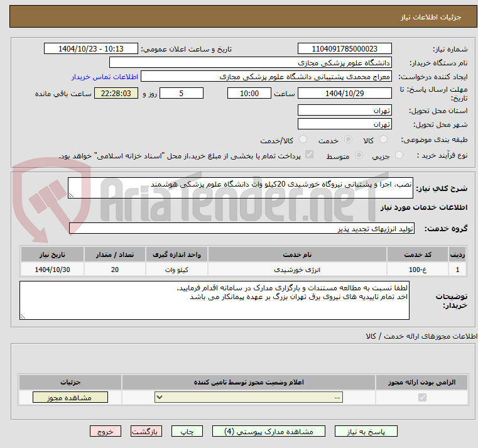478x448 pixels.
Task: Click the buyer notes text area
Action: tap(214, 300)
